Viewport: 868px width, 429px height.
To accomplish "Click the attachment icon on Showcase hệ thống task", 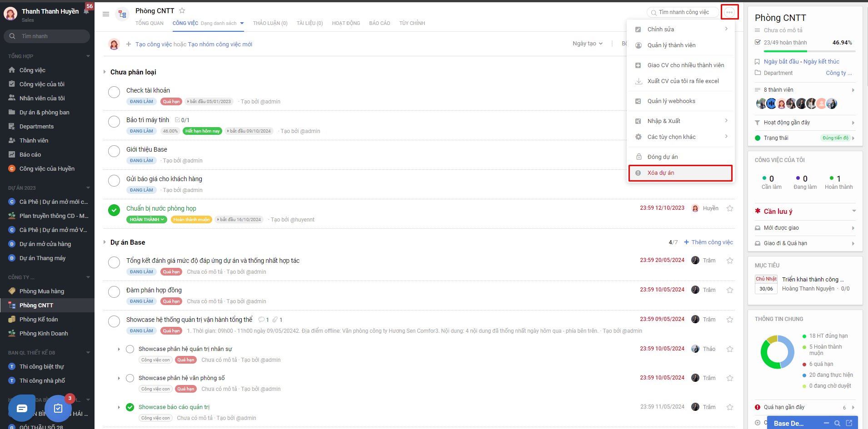I will 275,320.
